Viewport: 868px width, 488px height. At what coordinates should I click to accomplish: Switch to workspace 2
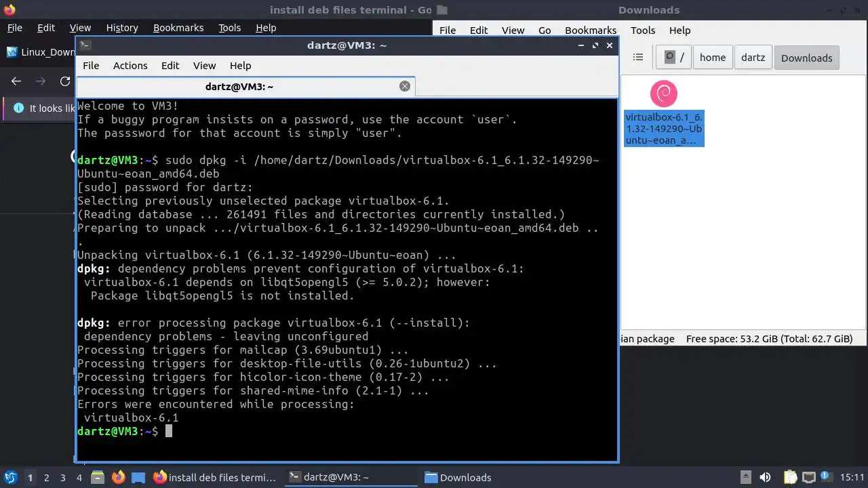click(46, 477)
